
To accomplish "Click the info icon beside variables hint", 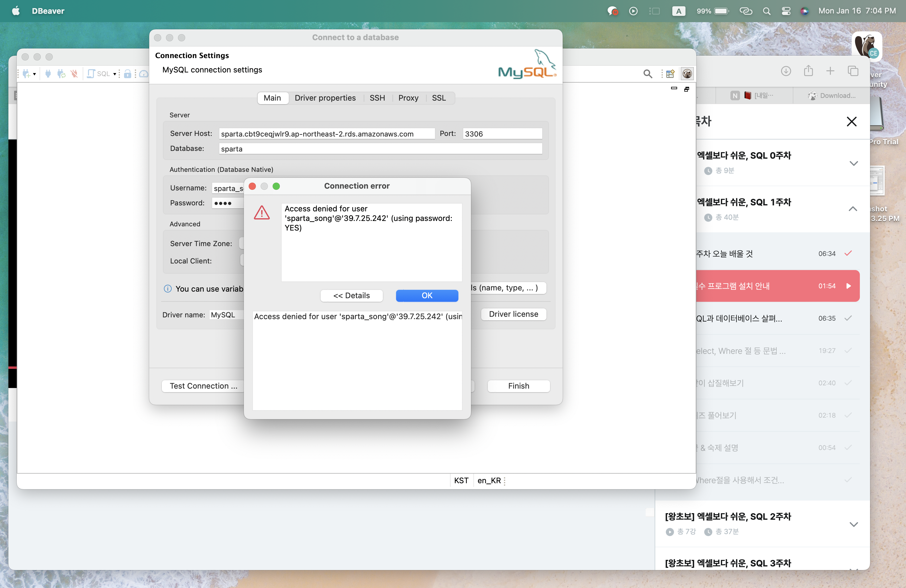I will click(167, 289).
